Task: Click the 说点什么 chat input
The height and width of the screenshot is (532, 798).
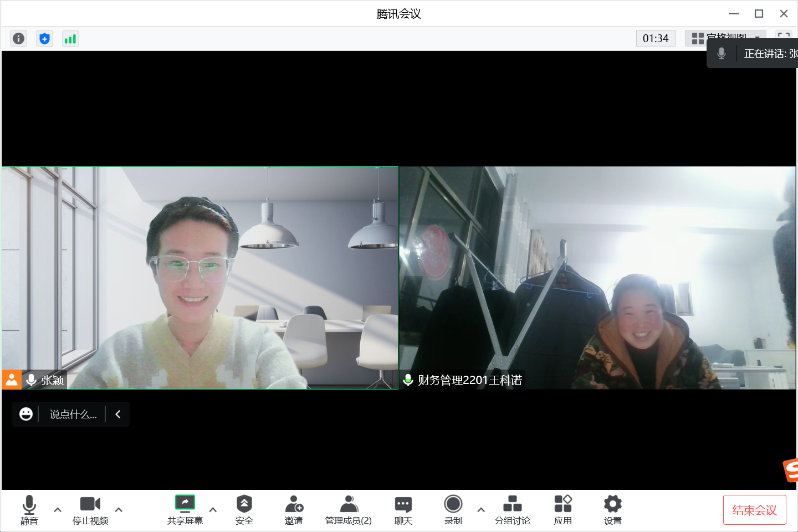Action: 73,414
